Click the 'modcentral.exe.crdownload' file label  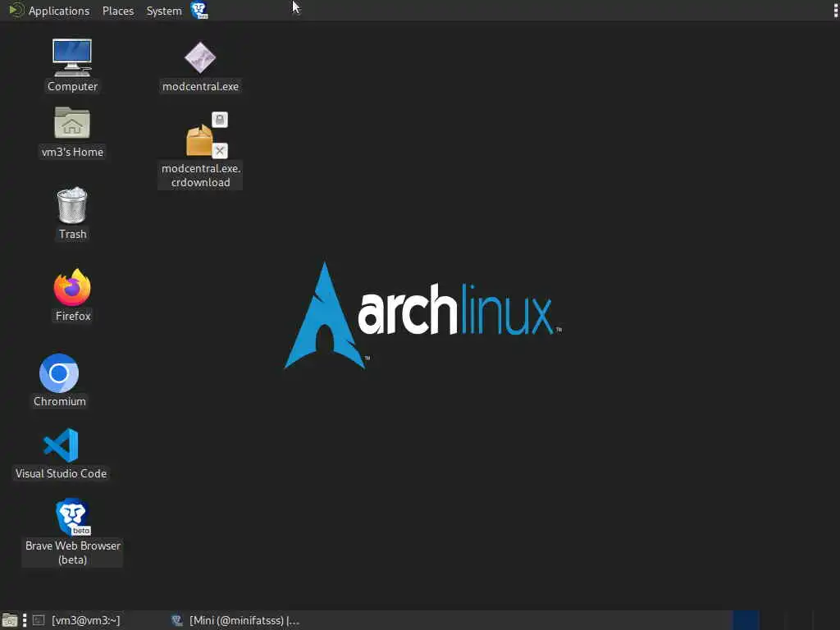[200, 176]
